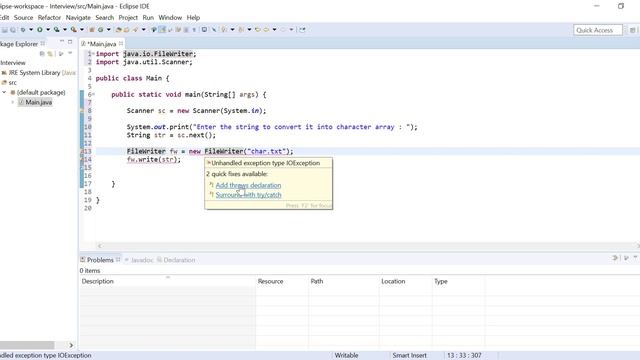Click the quick fix icon beside Surround with try/catch
Viewport: 640px width, 360px height.
(211, 195)
